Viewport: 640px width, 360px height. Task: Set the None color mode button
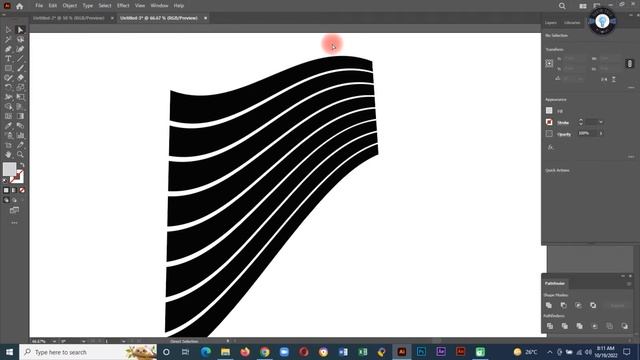click(x=22, y=190)
